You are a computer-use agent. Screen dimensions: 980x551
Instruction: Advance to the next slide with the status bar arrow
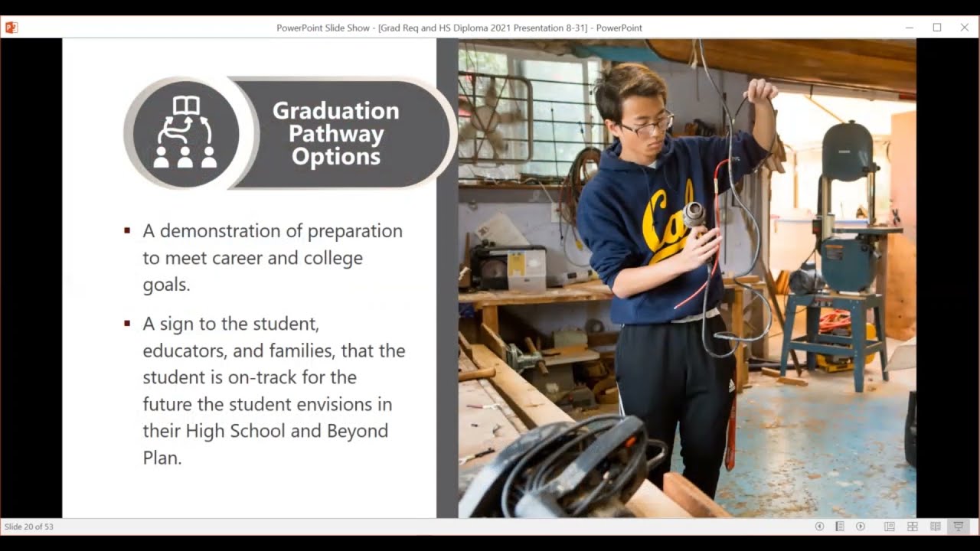(x=861, y=527)
